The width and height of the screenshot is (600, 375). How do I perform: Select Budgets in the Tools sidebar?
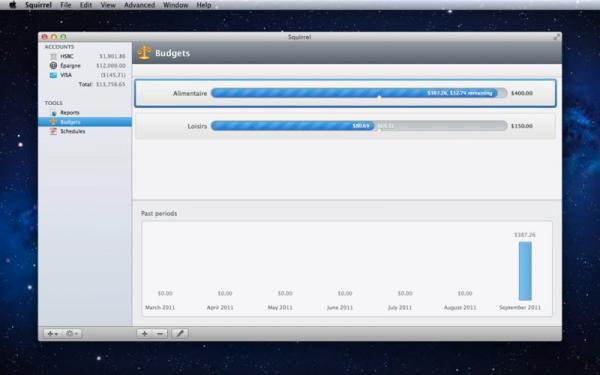[85, 122]
